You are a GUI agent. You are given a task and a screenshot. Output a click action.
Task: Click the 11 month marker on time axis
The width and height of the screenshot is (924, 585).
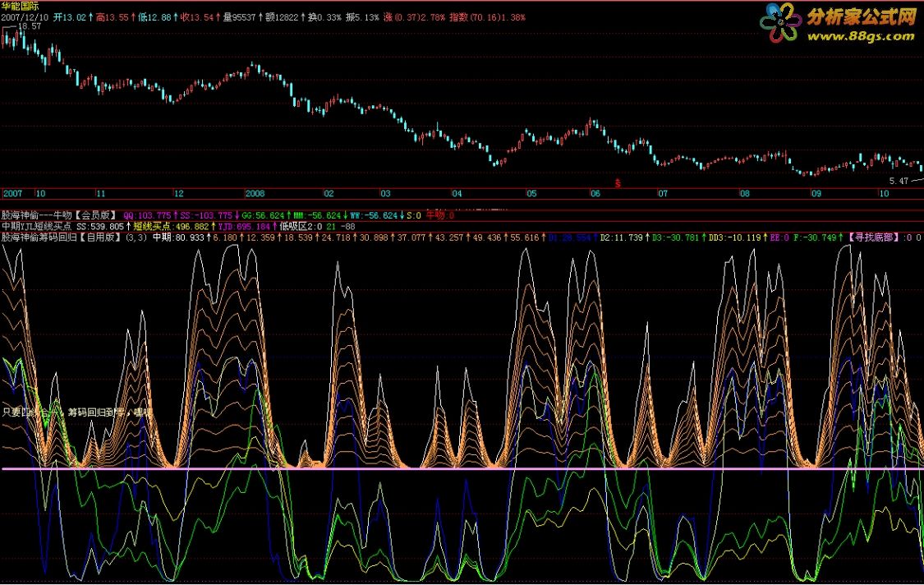point(100,193)
